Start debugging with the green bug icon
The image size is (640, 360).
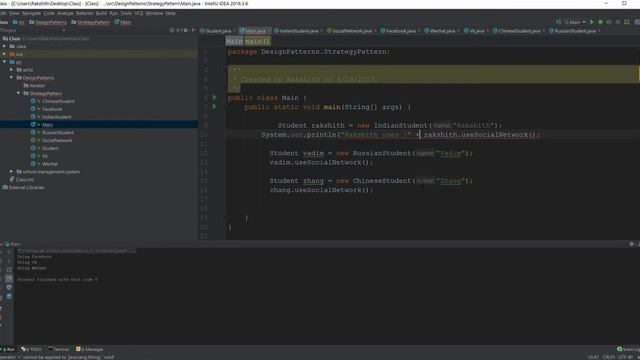[600, 22]
